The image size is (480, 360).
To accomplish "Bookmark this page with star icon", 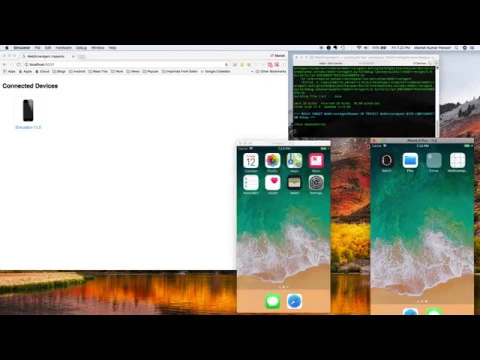I will (x=227, y=64).
